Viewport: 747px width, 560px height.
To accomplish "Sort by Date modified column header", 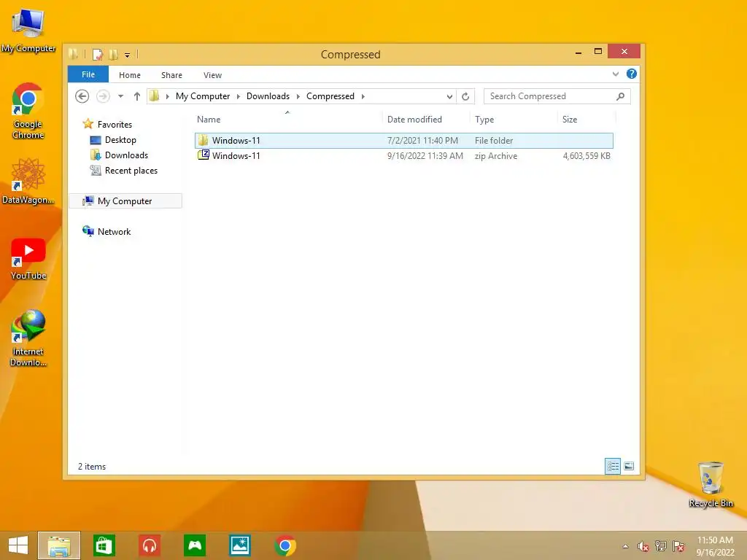I will (426, 120).
